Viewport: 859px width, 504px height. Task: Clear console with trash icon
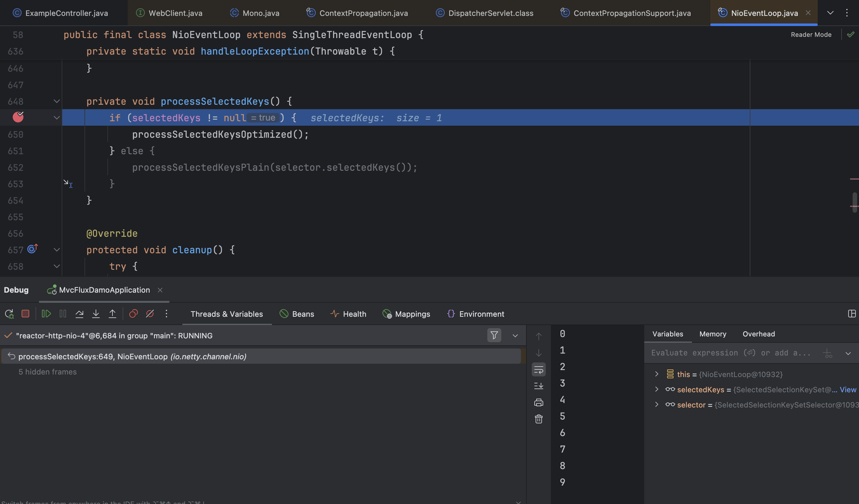point(538,419)
